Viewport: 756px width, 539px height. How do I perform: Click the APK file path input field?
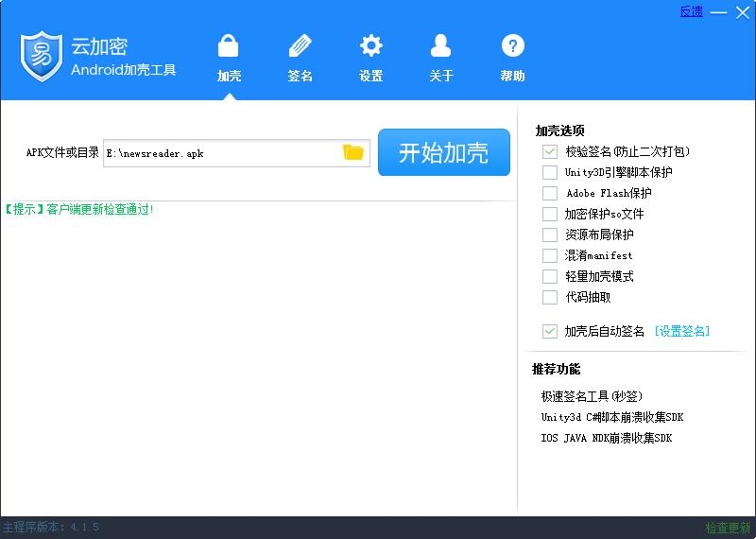[221, 152]
